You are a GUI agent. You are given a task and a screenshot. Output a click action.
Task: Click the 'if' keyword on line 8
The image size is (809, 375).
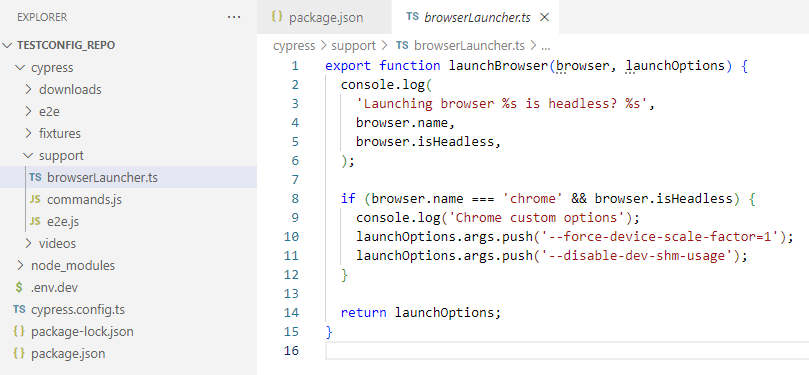coord(348,199)
